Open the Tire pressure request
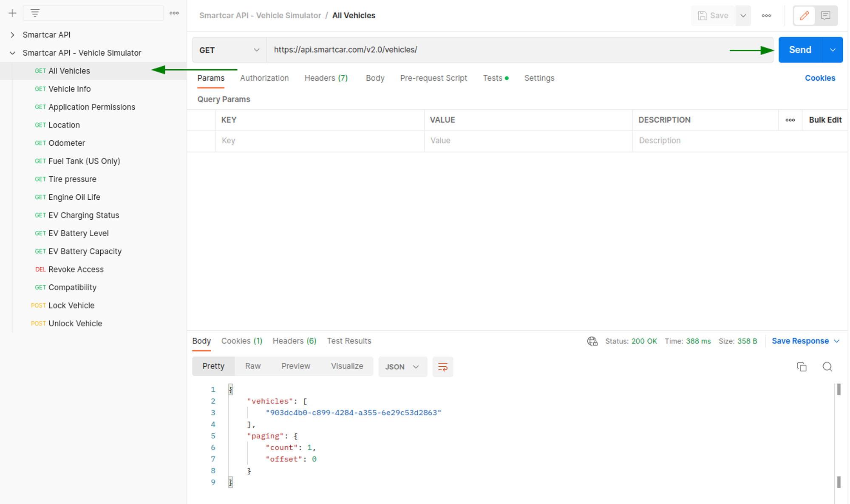The height and width of the screenshot is (504, 850). click(93, 179)
